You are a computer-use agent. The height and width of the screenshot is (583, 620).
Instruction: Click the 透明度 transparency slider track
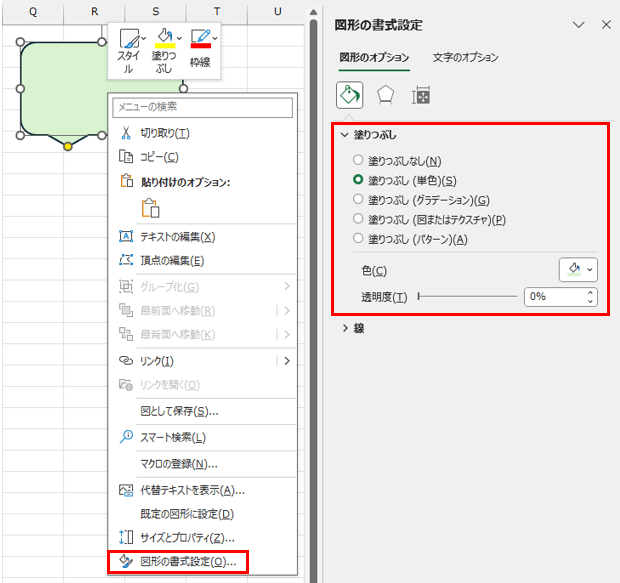click(467, 296)
